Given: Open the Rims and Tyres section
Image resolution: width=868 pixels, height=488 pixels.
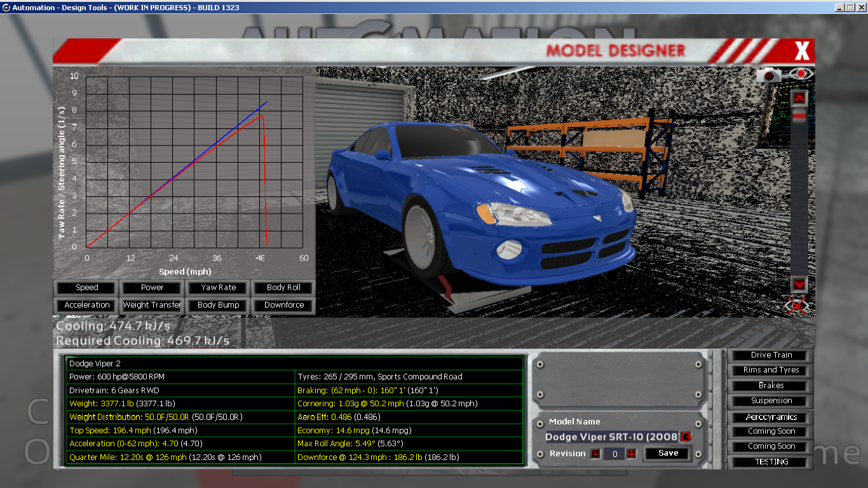Looking at the screenshot, I should pos(771,370).
